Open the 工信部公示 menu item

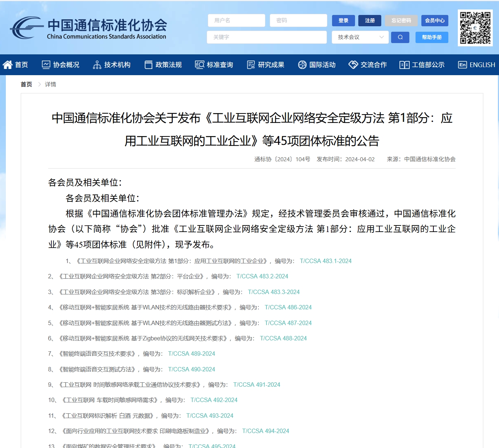(428, 65)
